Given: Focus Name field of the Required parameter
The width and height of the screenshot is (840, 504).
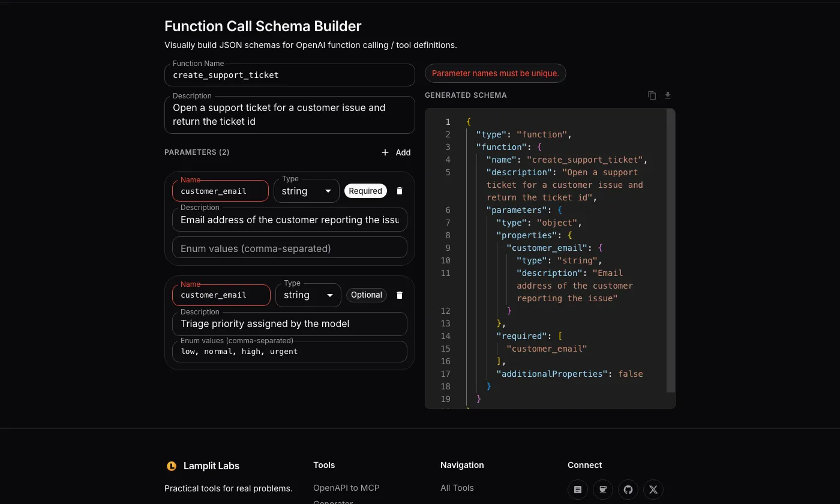Looking at the screenshot, I should pos(220,191).
